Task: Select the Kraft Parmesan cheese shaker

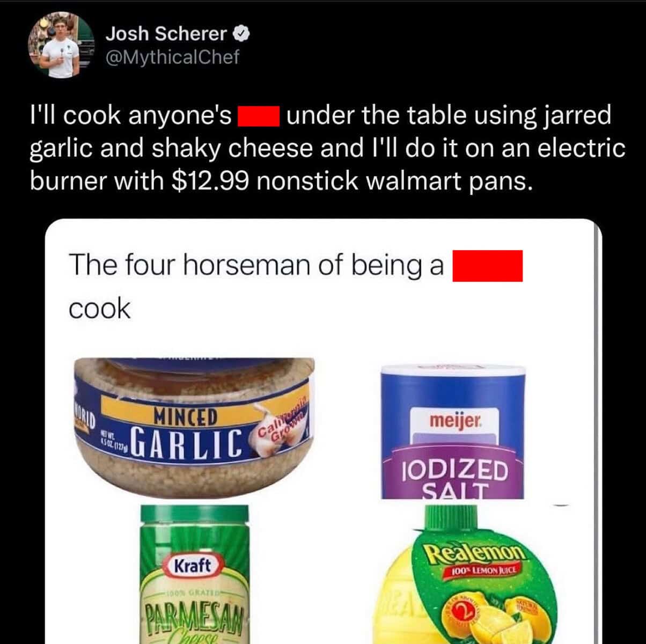Action: [195, 574]
